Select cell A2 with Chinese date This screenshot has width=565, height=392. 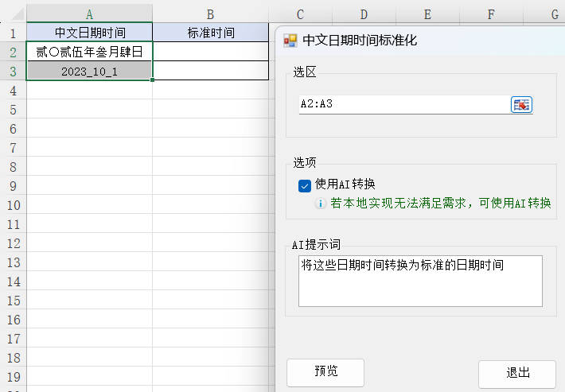[89, 52]
